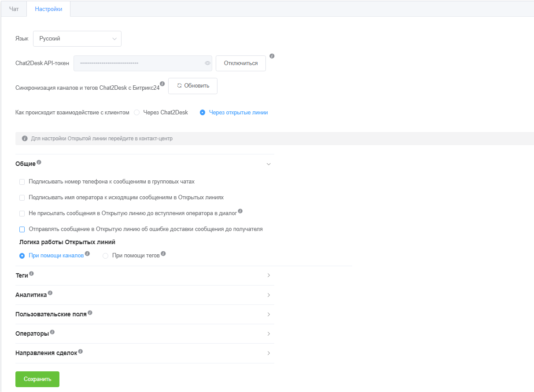The height and width of the screenshot is (392, 534).
Task: Check Подписывать имя оператора option
Action: (x=22, y=198)
